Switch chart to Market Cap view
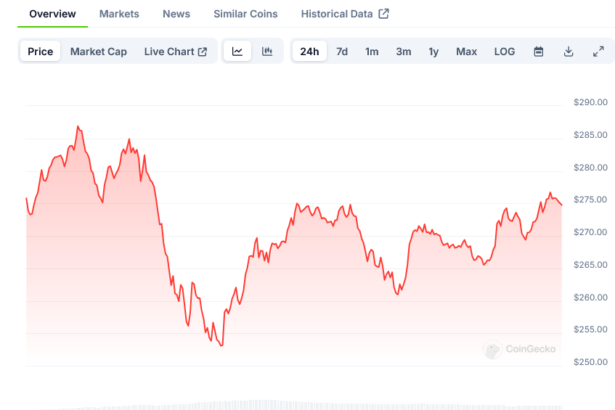The width and height of the screenshot is (615, 410). (98, 52)
